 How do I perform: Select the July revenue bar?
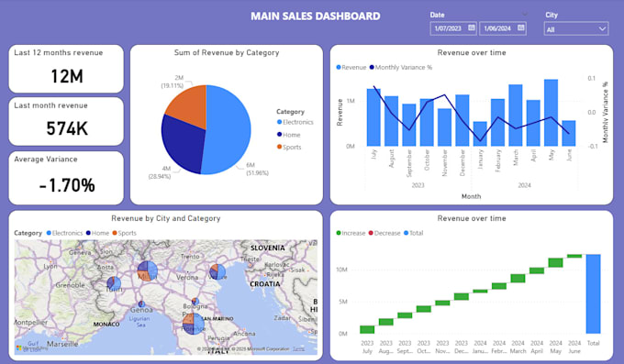coord(373,117)
